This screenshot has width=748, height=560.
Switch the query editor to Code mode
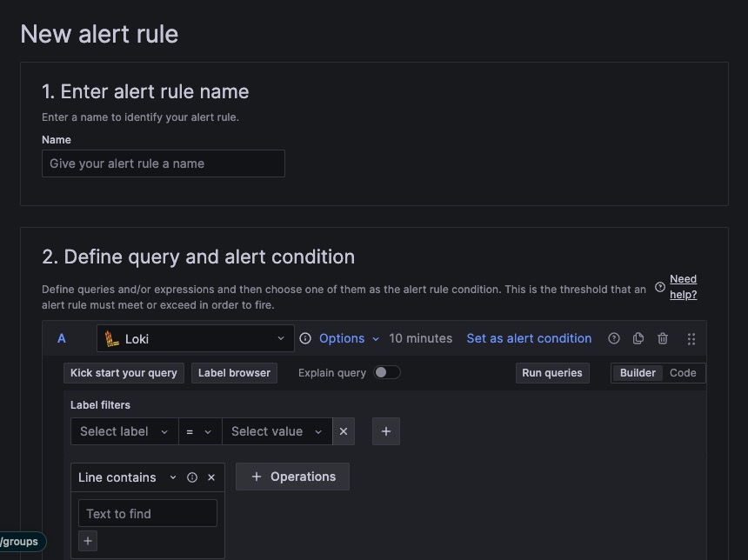pos(683,372)
